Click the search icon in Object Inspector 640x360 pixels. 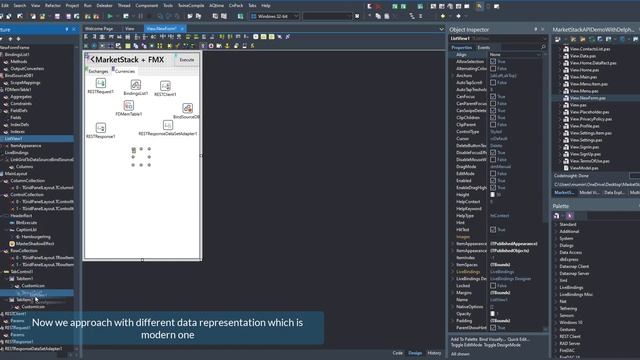[x=543, y=47]
